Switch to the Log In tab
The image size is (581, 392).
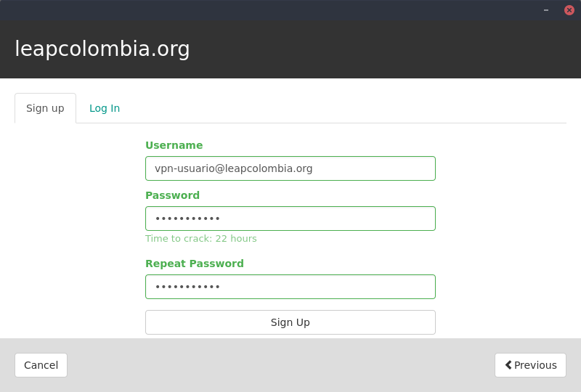point(105,108)
